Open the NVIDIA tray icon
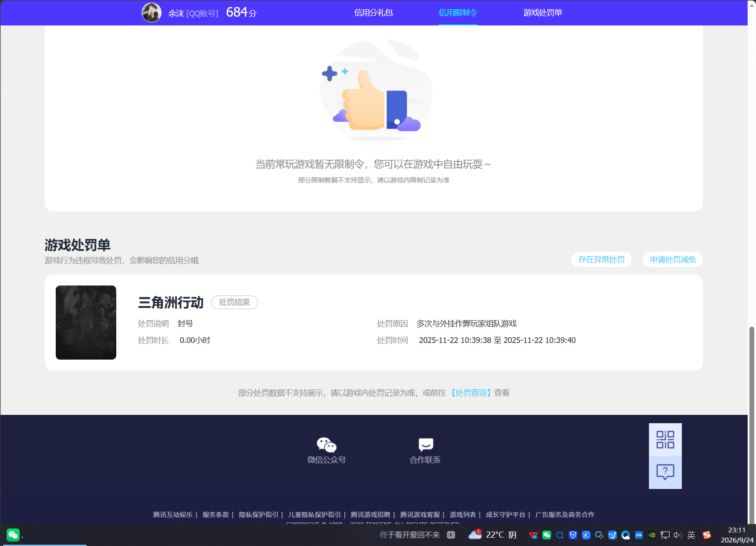This screenshot has width=756, height=546. [652, 535]
